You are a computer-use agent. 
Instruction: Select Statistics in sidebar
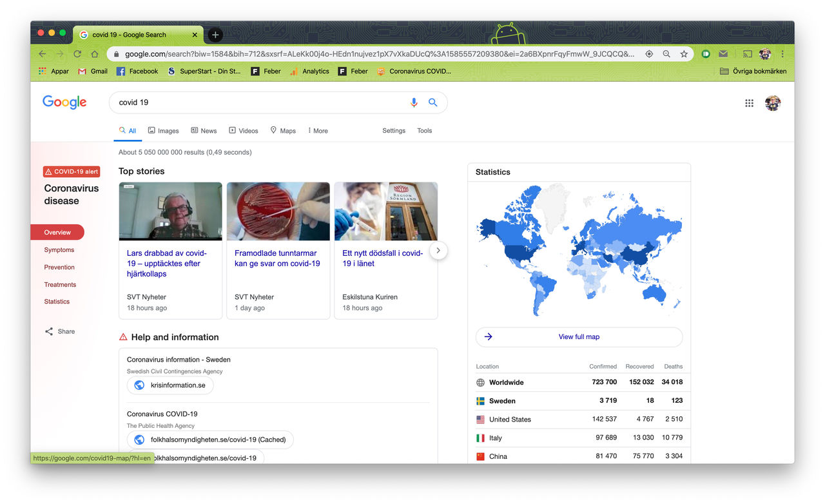[57, 302]
